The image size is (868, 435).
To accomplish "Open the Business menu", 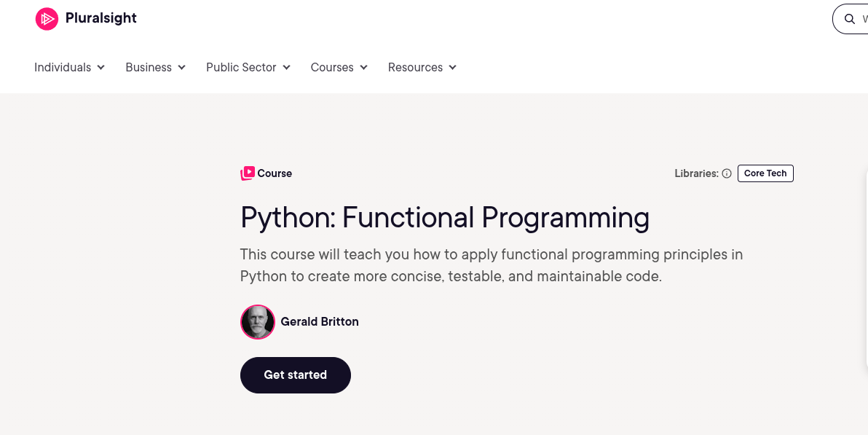I will (x=156, y=67).
